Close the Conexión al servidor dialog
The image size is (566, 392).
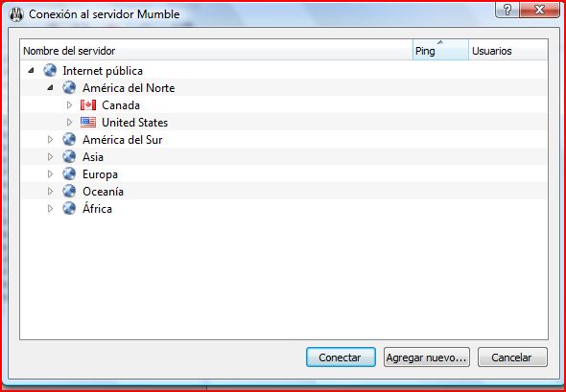point(540,10)
